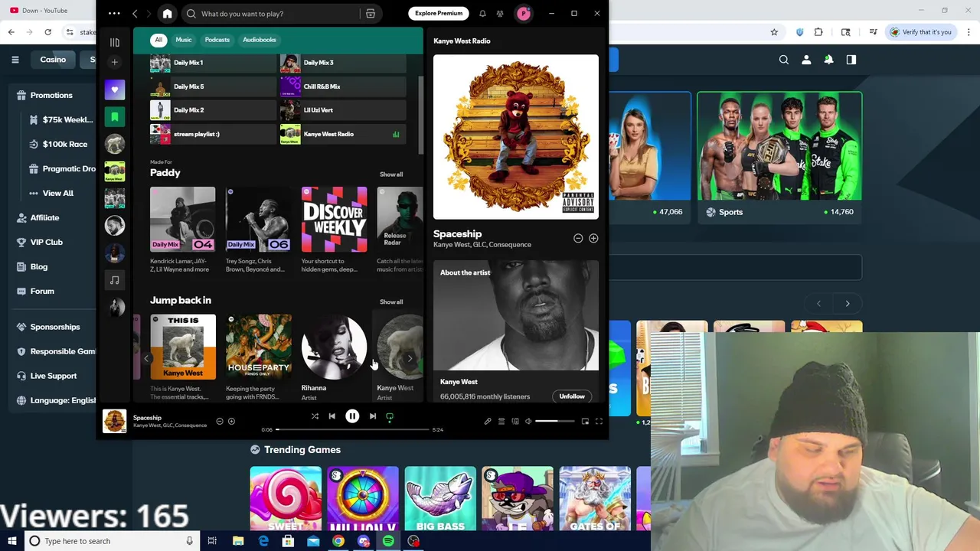Go to Spotify Home via the house icon
Screen dimensions: 980x551
[x=167, y=14]
